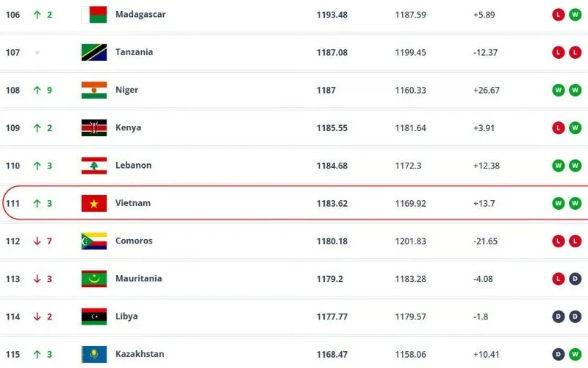Click the Tanzania flag icon
588x368 pixels.
[94, 52]
